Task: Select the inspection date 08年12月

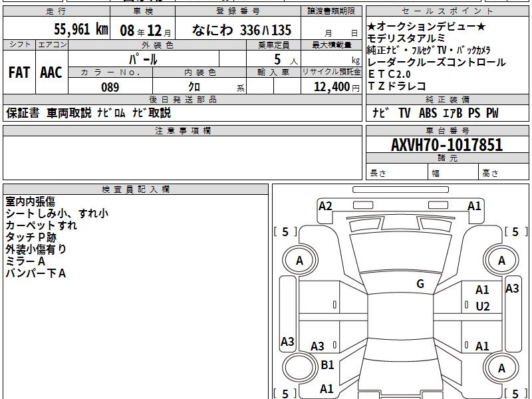Action: pos(146,31)
